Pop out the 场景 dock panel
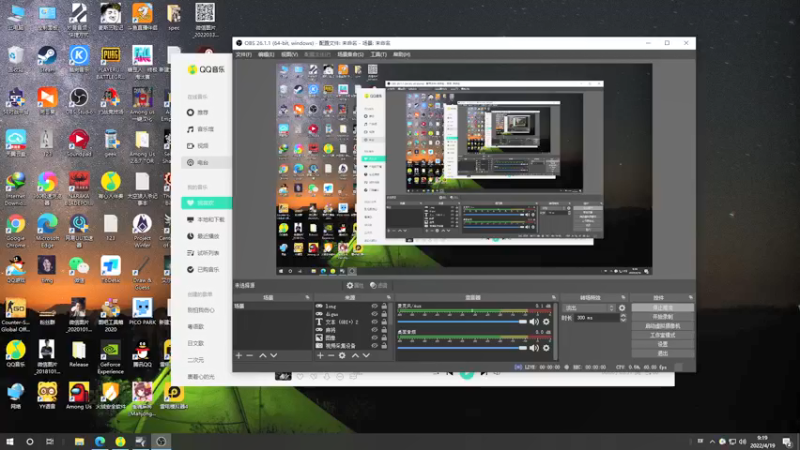The image size is (800, 450). (x=307, y=297)
